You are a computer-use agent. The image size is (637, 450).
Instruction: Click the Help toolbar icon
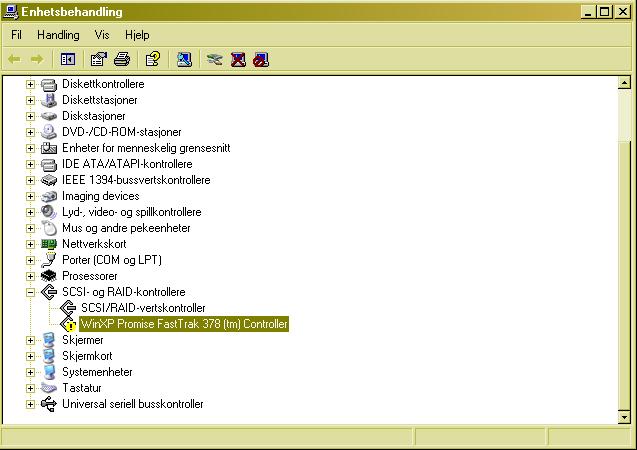(x=153, y=60)
